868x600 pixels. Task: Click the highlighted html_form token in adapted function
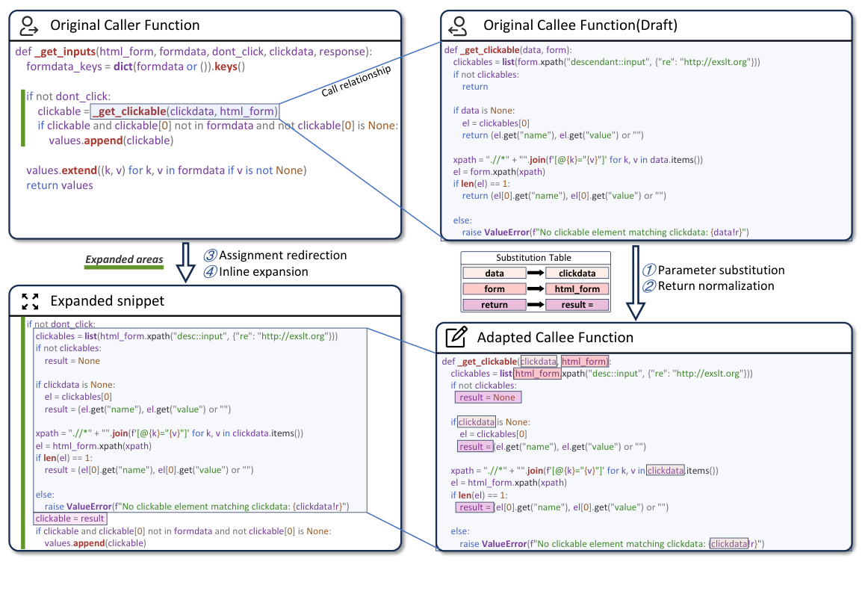(584, 361)
